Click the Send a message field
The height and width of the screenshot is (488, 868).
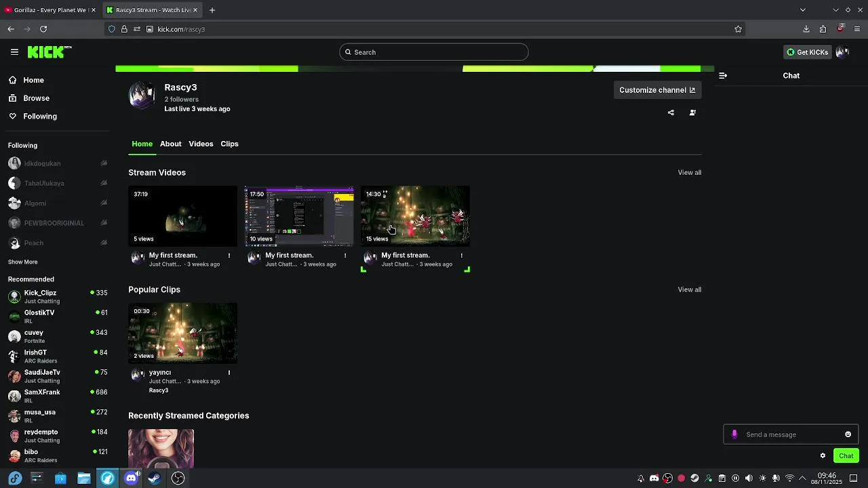coord(791,434)
